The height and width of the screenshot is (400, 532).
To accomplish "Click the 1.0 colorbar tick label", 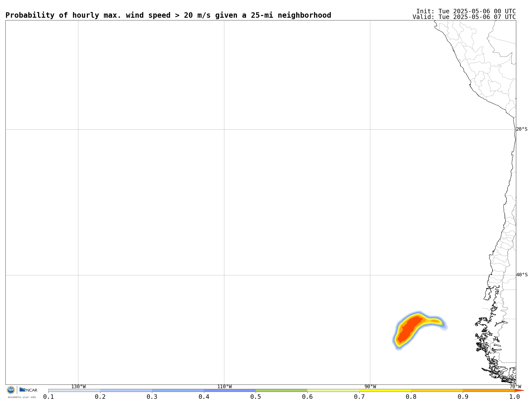I will pyautogui.click(x=515, y=397).
